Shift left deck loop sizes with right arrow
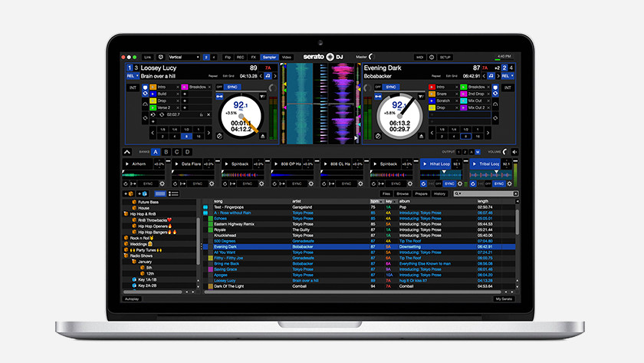 (x=209, y=133)
